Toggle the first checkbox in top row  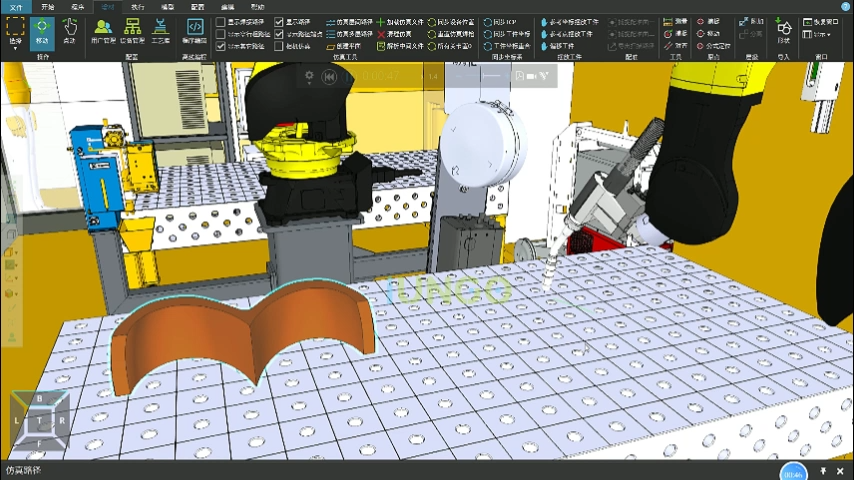point(221,21)
